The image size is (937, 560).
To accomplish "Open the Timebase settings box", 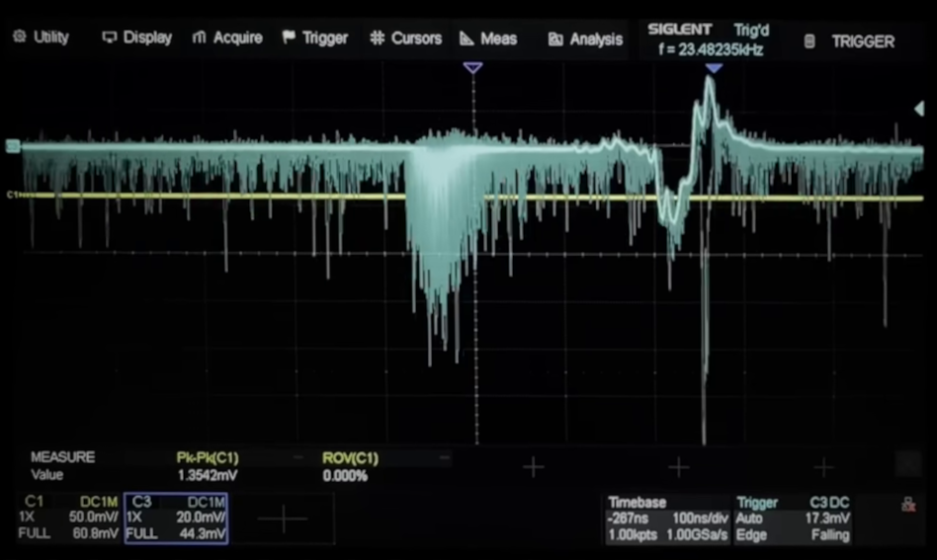I will point(667,519).
